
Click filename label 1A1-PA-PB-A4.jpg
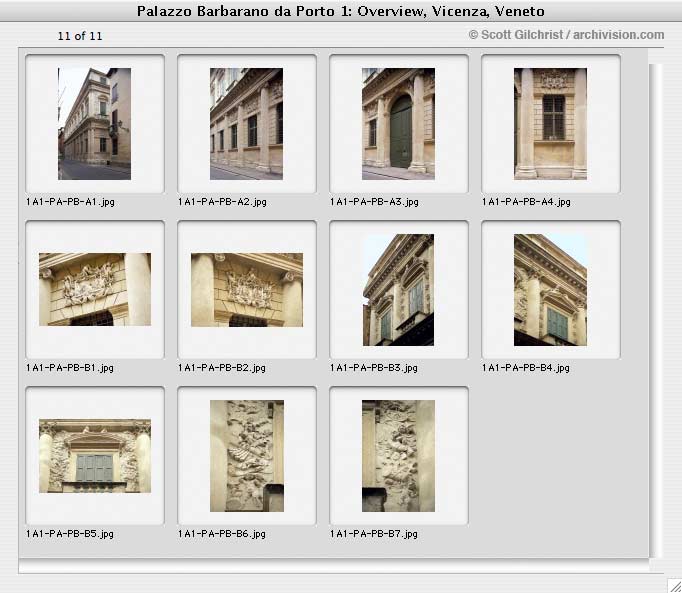526,202
